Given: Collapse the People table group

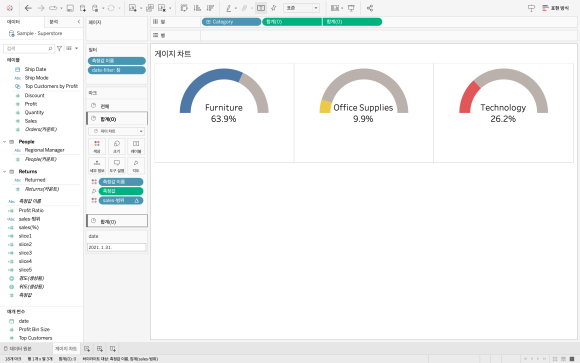Looking at the screenshot, I should point(4,142).
